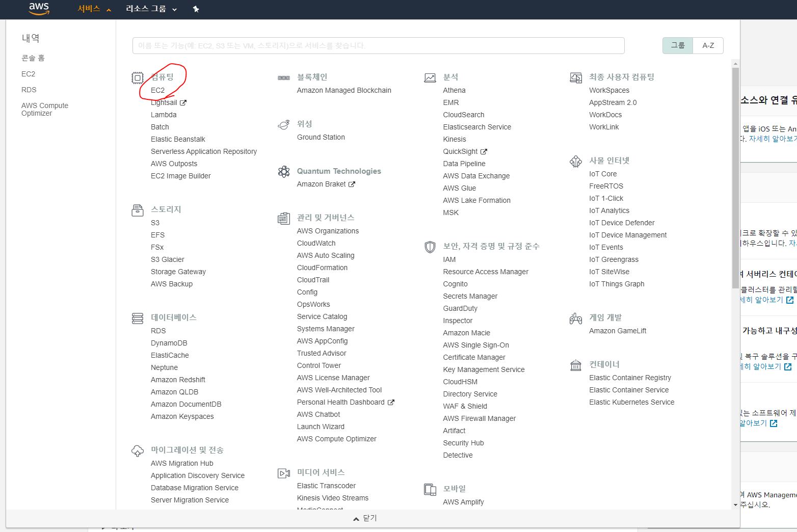This screenshot has height=532, width=797.
Task: Open Secrets Manager
Action: (x=470, y=296)
